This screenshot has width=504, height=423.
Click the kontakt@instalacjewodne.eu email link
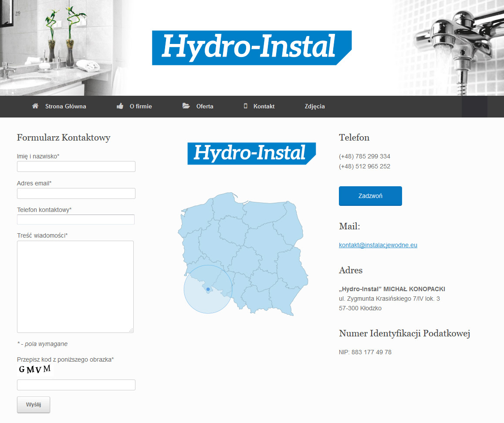click(x=378, y=245)
